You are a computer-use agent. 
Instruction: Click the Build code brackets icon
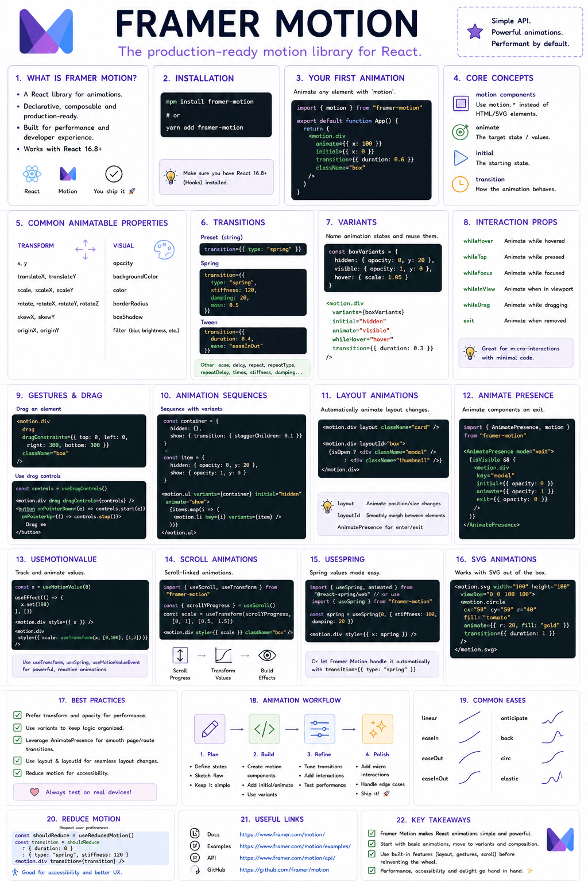click(x=264, y=729)
